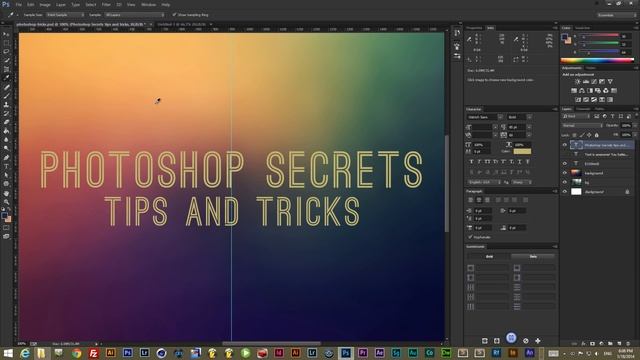This screenshot has width=640, height=360.
Task: Hide the gradient-thumbnail background layer
Action: pyautogui.click(x=565, y=173)
